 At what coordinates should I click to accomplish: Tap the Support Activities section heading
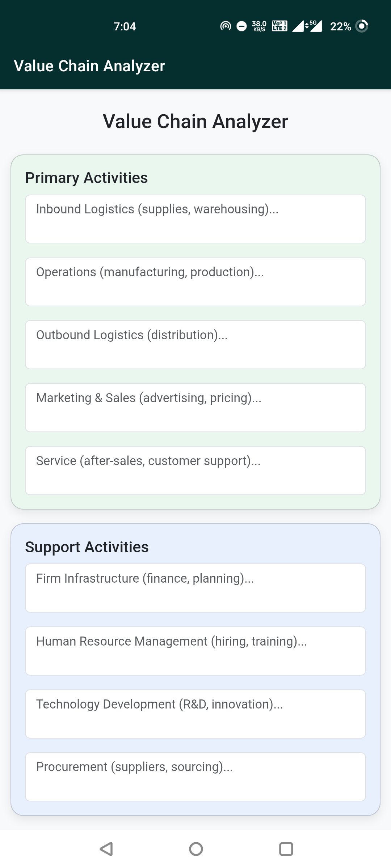click(87, 547)
